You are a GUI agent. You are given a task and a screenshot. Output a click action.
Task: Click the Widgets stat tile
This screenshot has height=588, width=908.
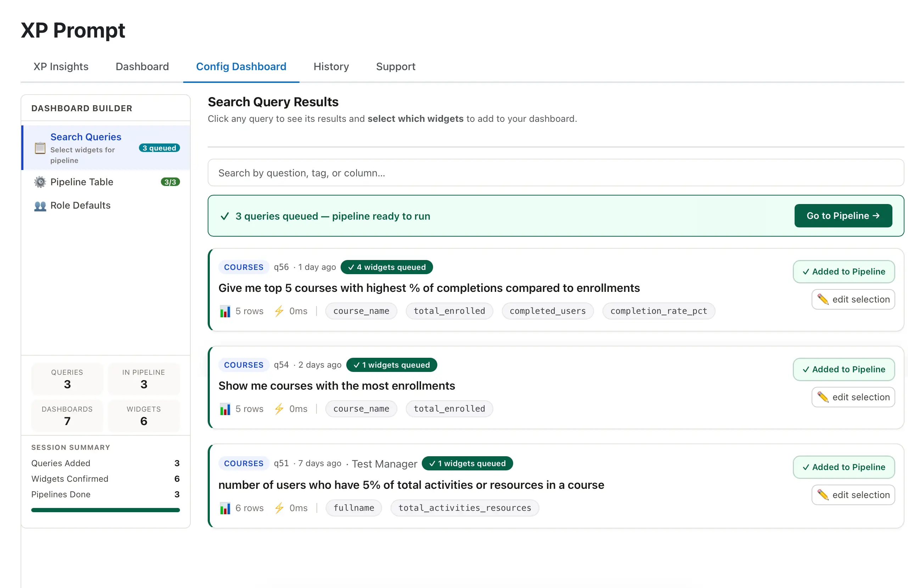(144, 415)
